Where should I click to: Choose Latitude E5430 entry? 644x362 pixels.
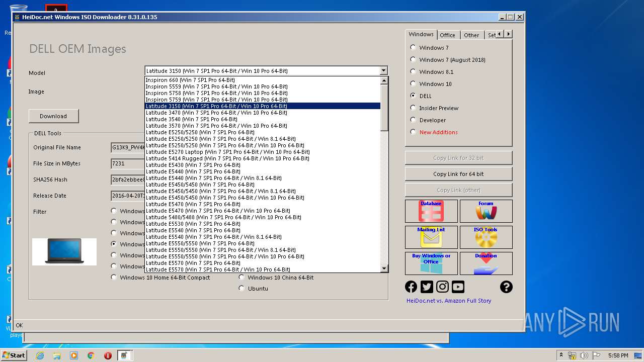[263, 165]
